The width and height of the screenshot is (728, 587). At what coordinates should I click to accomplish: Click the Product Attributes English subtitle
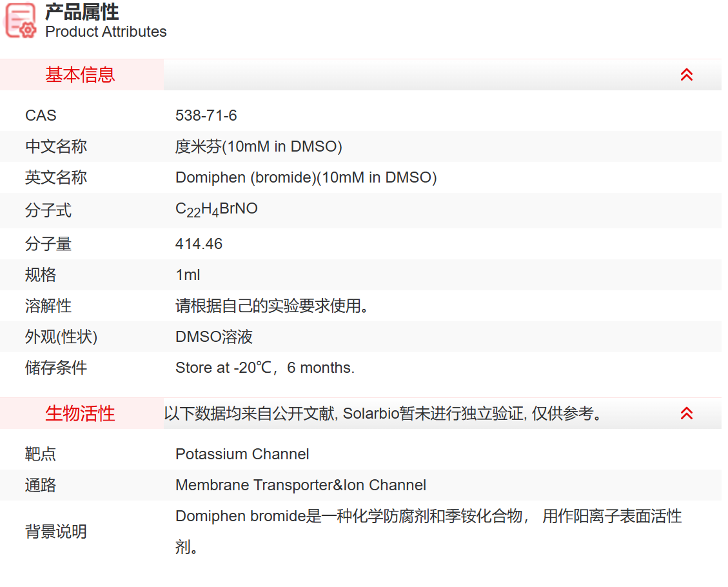pos(106,32)
